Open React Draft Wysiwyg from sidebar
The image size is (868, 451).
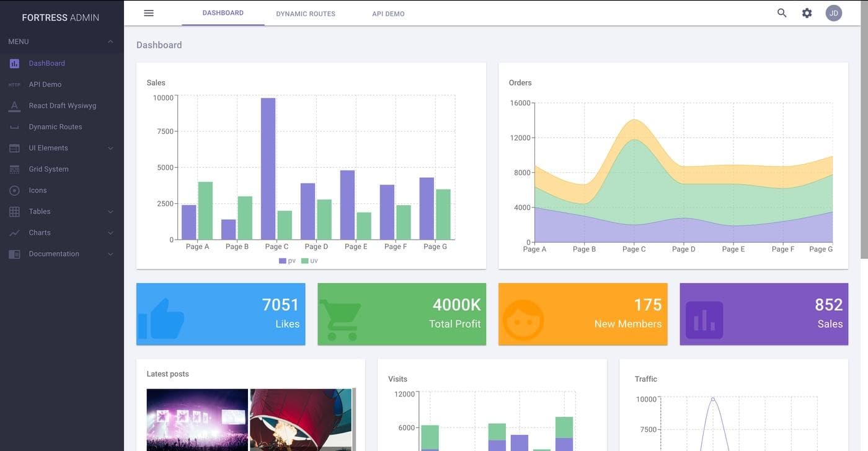click(62, 106)
